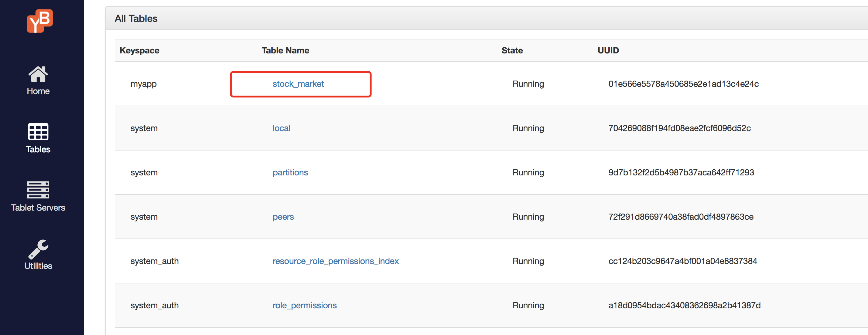Screen dimensions: 868x335
Task: Open the role_permissions table link
Action: 305,306
